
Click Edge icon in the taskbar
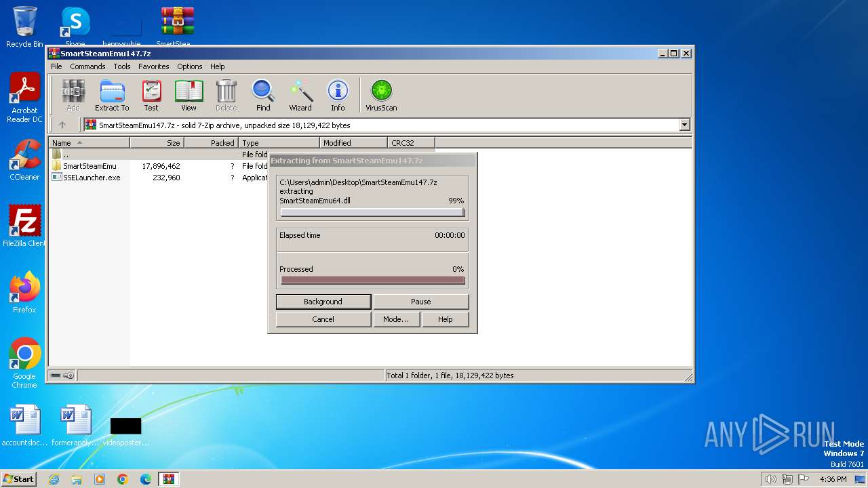[146, 479]
